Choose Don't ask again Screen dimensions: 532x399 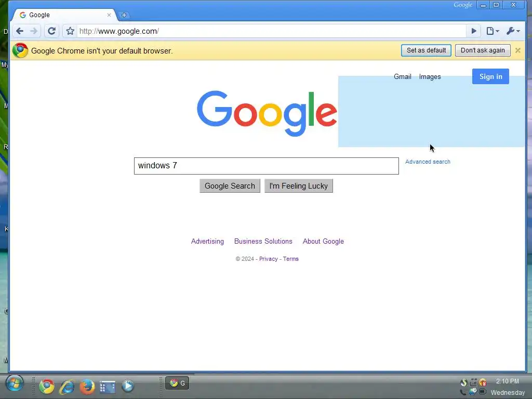click(x=483, y=50)
